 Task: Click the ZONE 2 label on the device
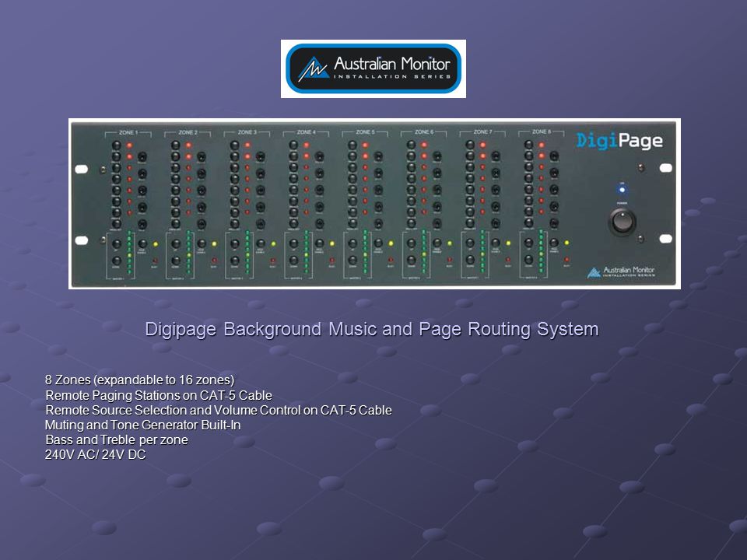[x=188, y=132]
